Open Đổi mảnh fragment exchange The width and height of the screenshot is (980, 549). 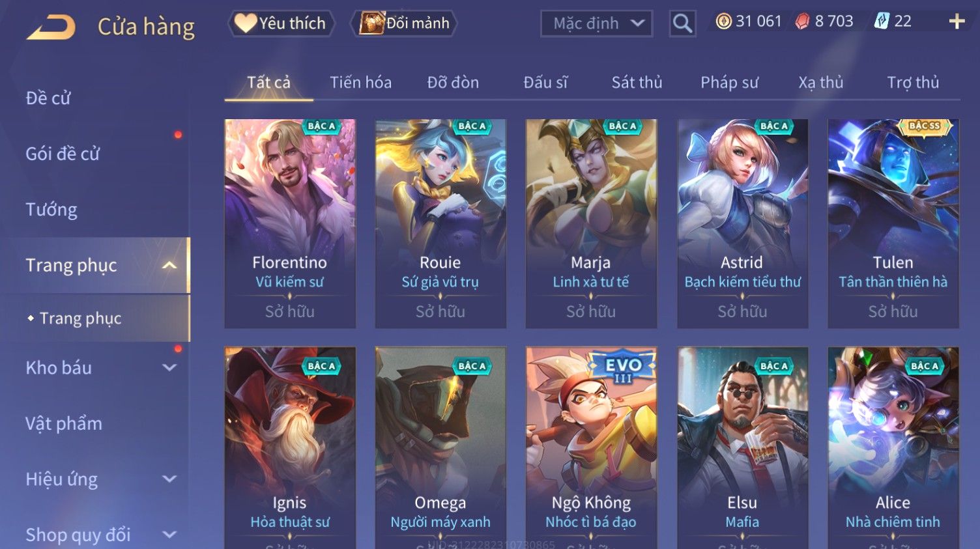pyautogui.click(x=404, y=23)
